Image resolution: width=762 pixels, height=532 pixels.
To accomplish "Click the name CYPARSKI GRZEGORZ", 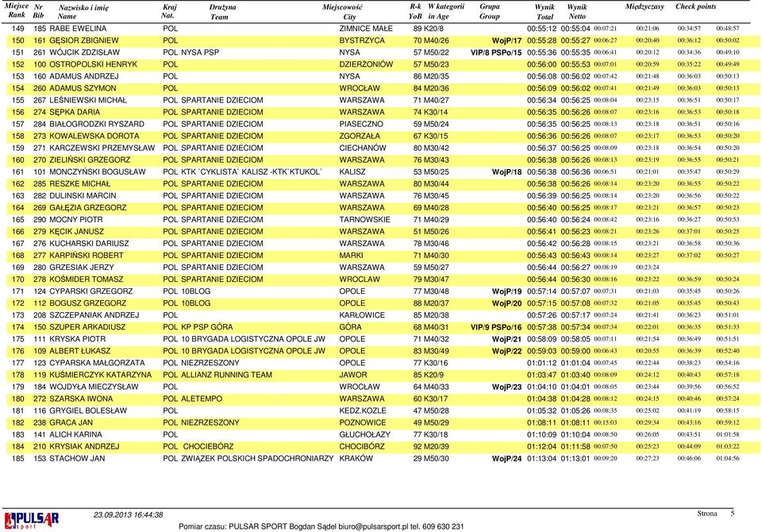I will [90, 291].
